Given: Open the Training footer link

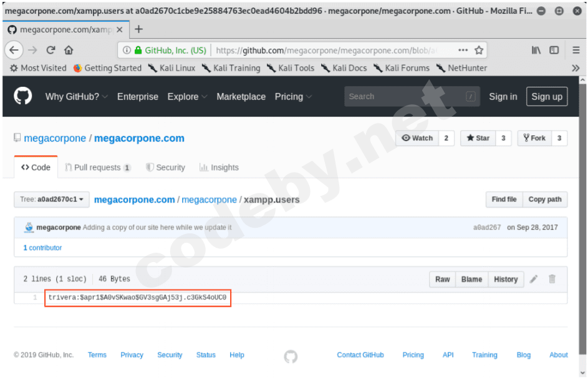Looking at the screenshot, I should point(484,355).
